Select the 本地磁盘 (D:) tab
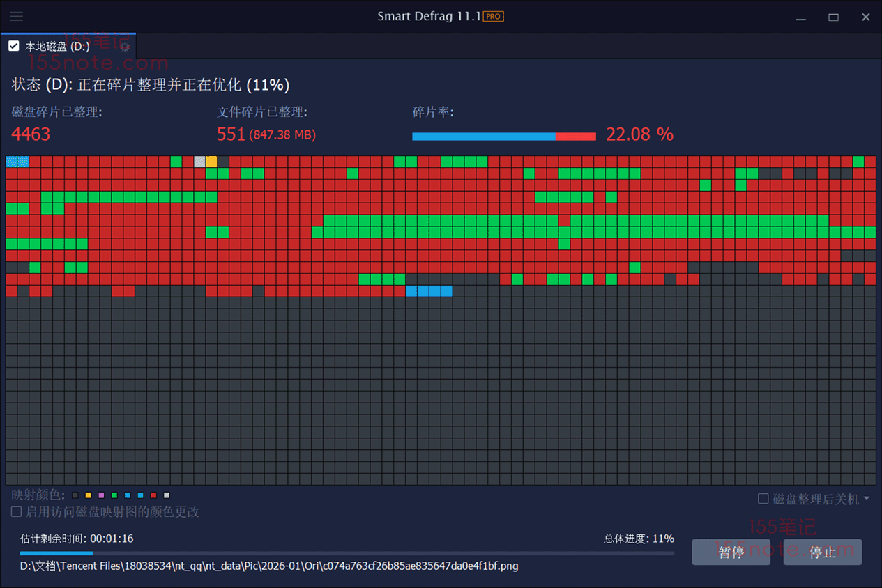 tap(57, 47)
